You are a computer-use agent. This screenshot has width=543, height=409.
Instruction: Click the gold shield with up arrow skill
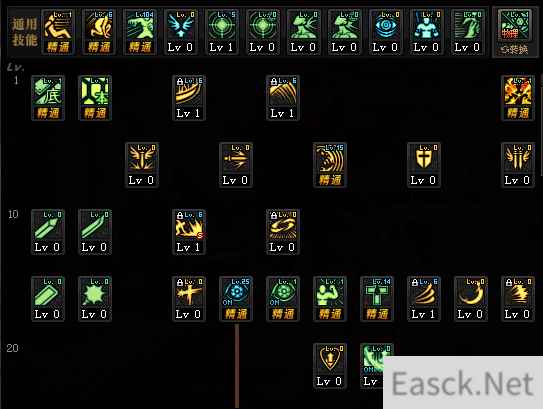[330, 366]
